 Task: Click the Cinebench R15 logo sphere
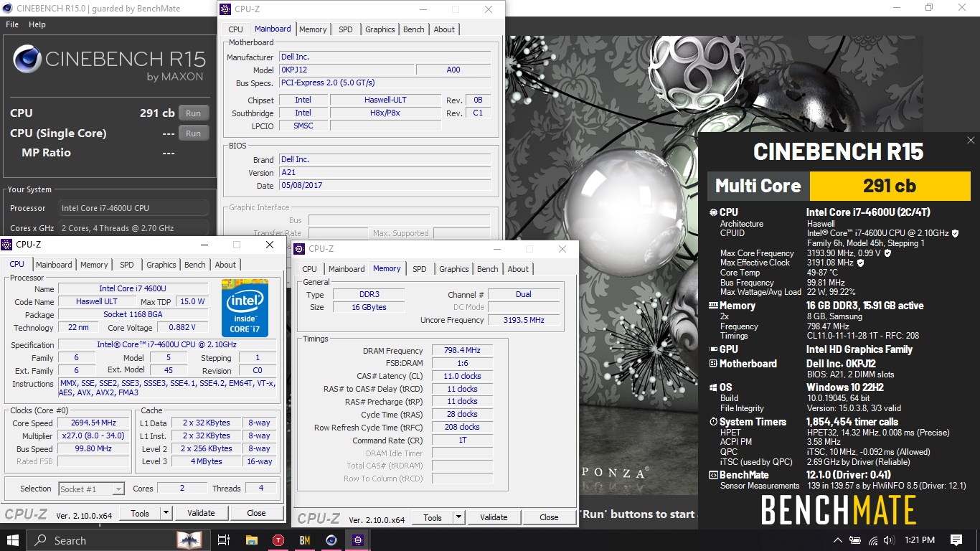(26, 59)
